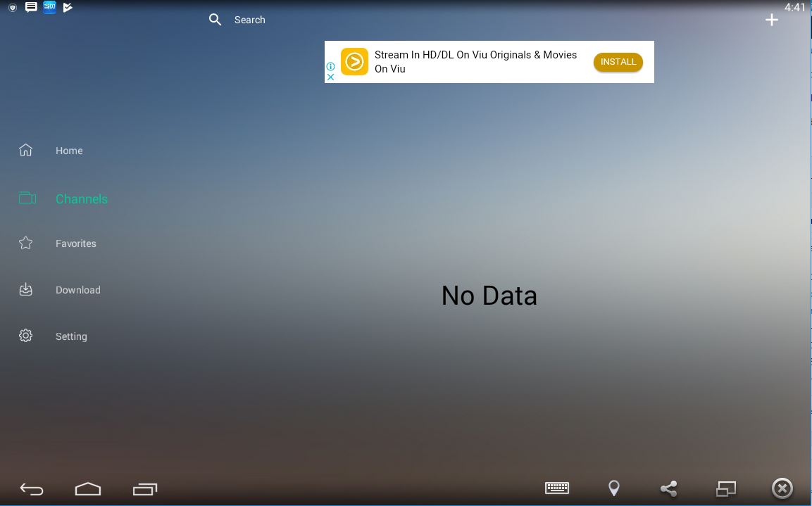The width and height of the screenshot is (812, 506).
Task: Open the keyboard icon in bottom bar
Action: pyautogui.click(x=557, y=488)
